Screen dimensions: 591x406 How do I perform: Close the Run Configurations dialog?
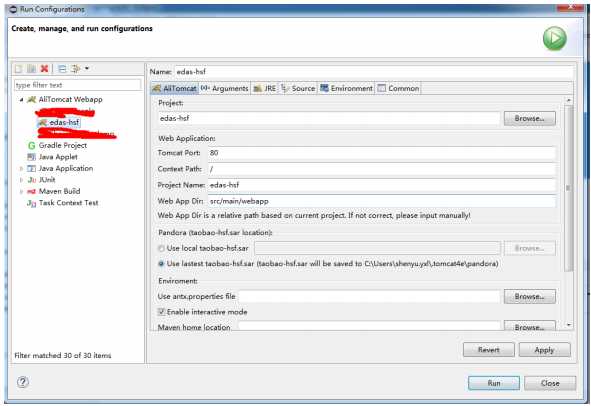(x=550, y=383)
